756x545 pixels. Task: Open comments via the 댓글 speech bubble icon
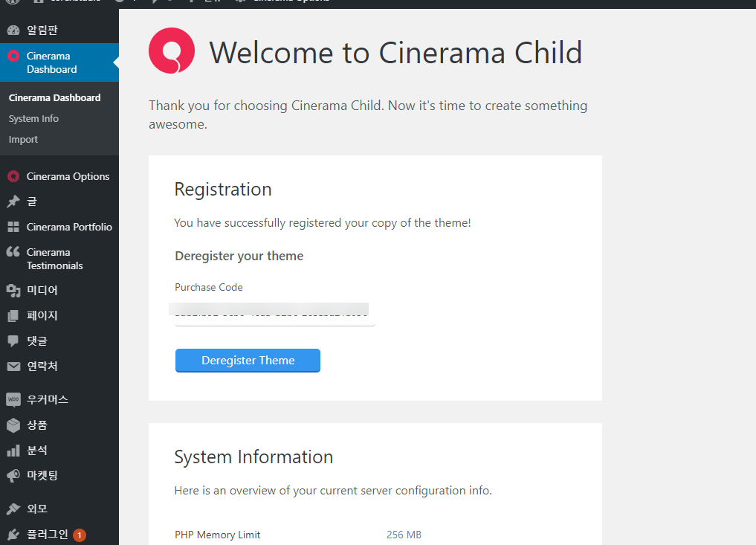pos(13,341)
